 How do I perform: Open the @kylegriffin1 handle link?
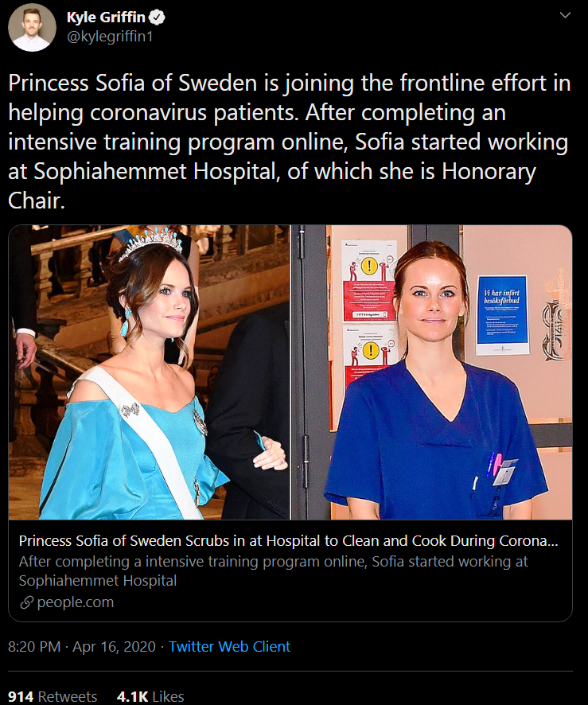tap(110, 37)
